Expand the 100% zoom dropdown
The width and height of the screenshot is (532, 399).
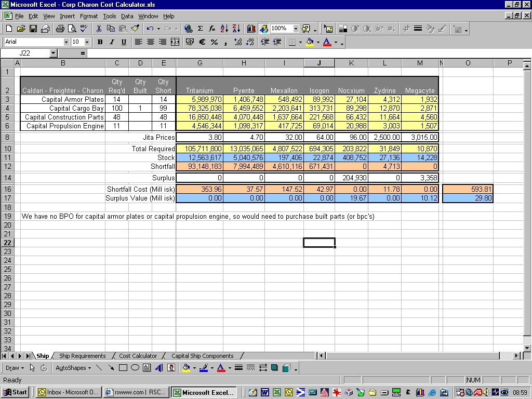coord(296,29)
